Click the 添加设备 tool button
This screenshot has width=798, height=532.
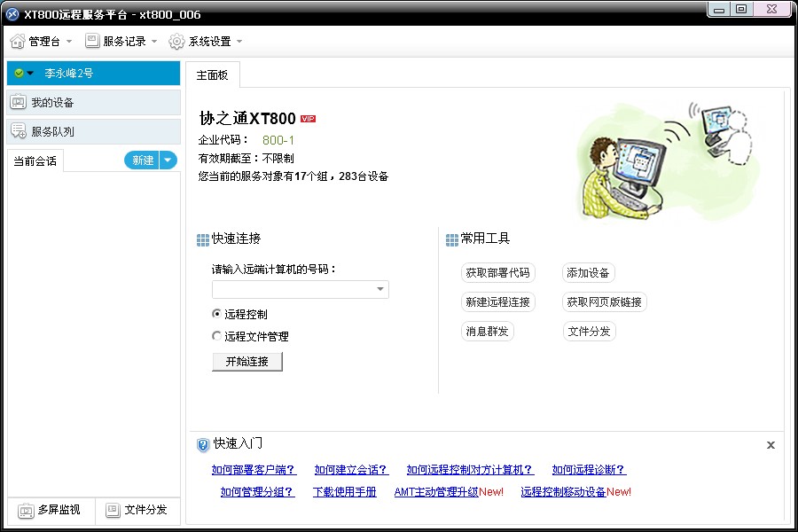[x=588, y=273]
